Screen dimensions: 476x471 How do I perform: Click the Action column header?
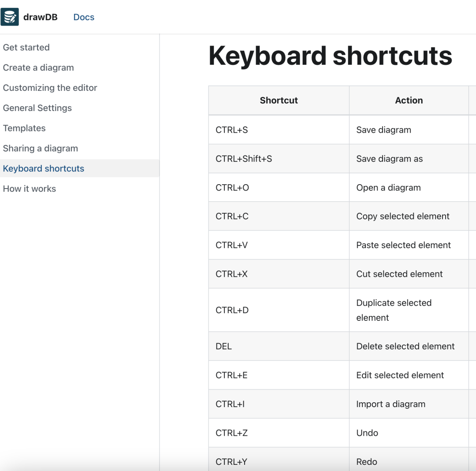pyautogui.click(x=409, y=100)
